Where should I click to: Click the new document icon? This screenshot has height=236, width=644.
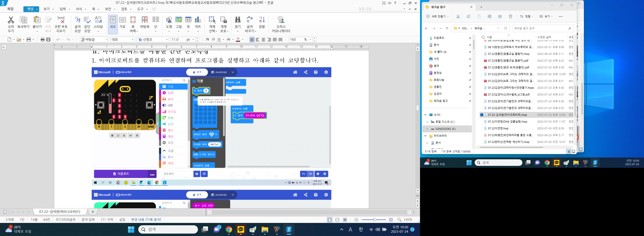9,40
